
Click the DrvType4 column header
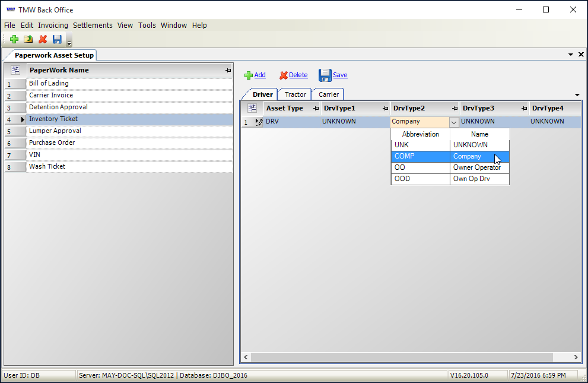point(555,109)
